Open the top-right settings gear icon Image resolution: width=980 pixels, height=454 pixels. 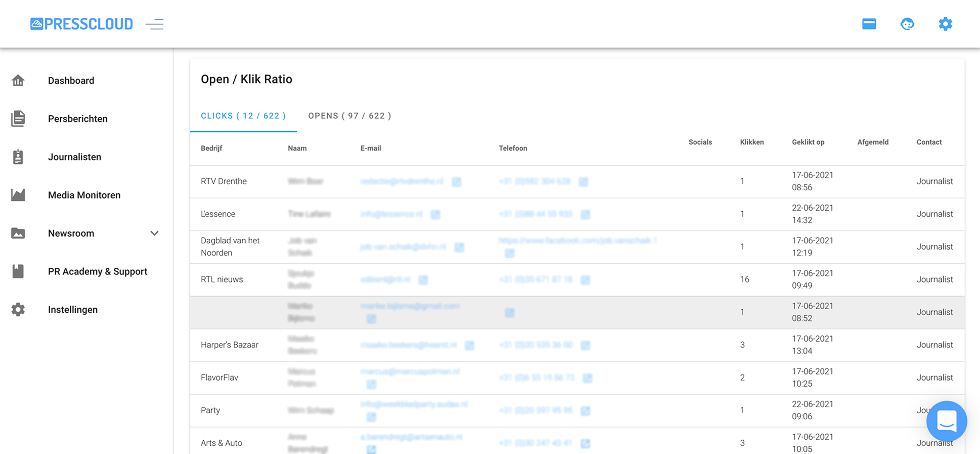pos(945,24)
